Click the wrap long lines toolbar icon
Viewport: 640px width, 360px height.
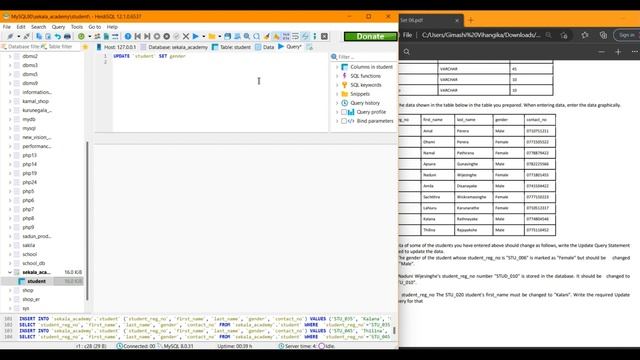point(295,36)
